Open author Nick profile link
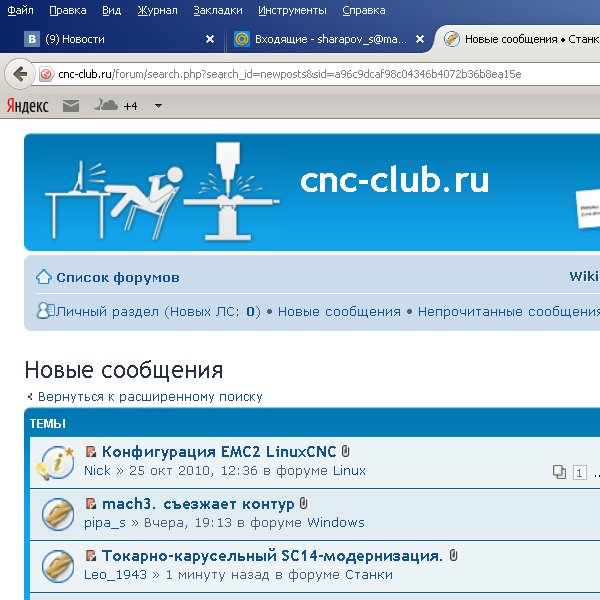The image size is (600, 600). [x=97, y=470]
